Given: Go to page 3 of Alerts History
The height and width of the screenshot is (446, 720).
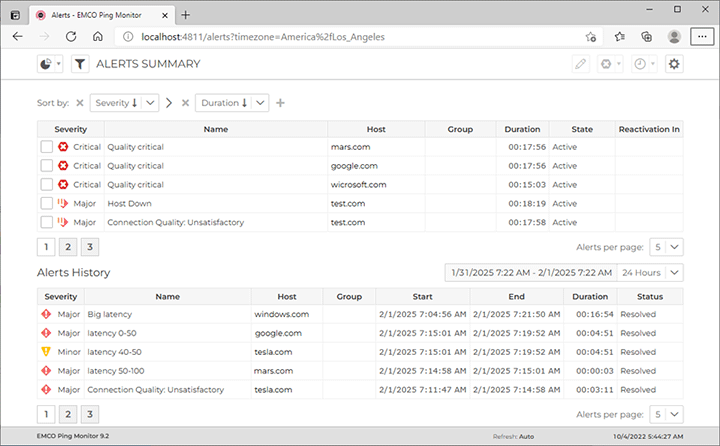Looking at the screenshot, I should coord(89,413).
